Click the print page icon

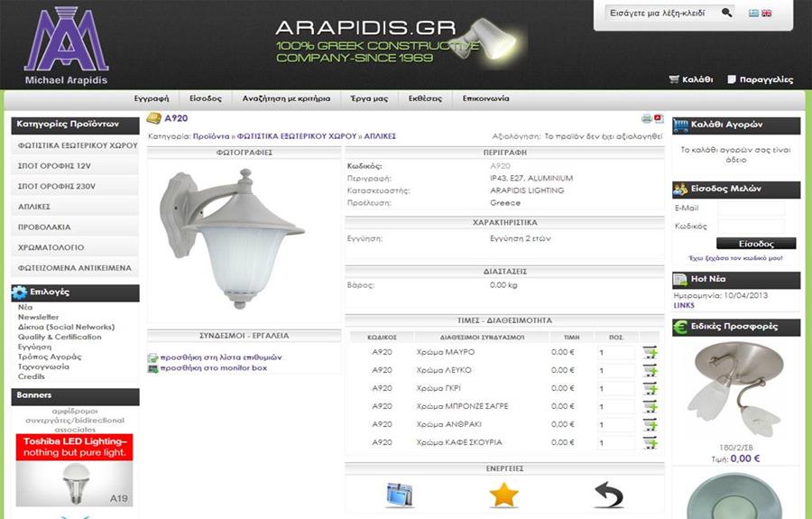tap(646, 118)
